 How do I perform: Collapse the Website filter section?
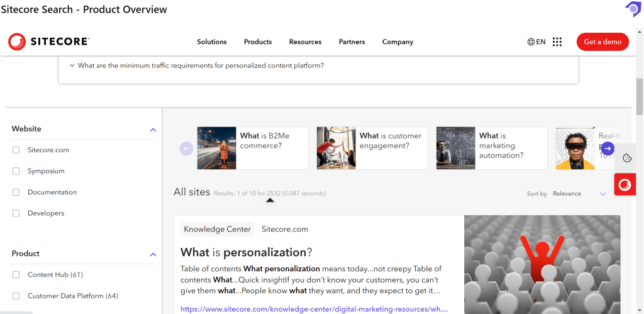point(153,130)
